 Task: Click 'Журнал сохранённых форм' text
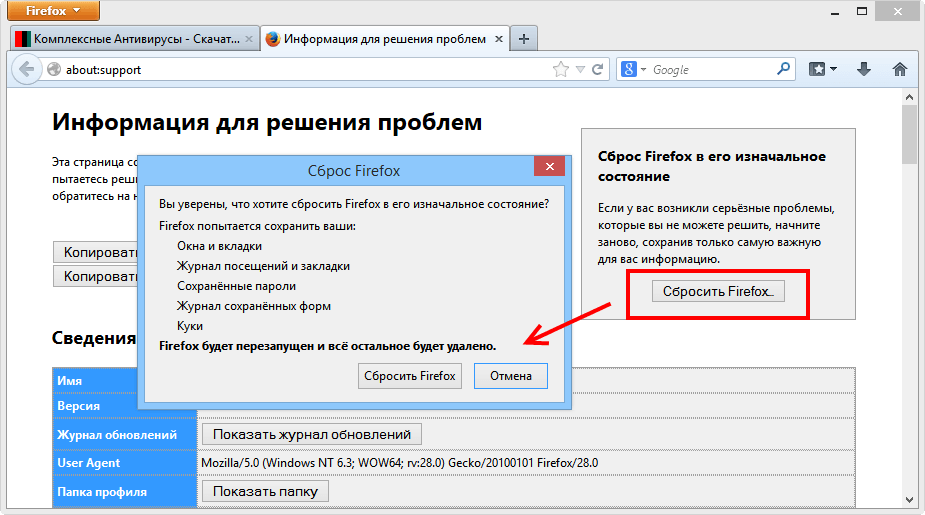(254, 306)
